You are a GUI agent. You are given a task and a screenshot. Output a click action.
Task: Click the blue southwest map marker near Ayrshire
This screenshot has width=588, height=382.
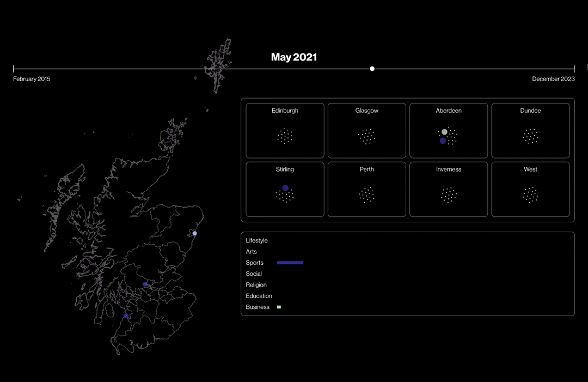tap(126, 316)
